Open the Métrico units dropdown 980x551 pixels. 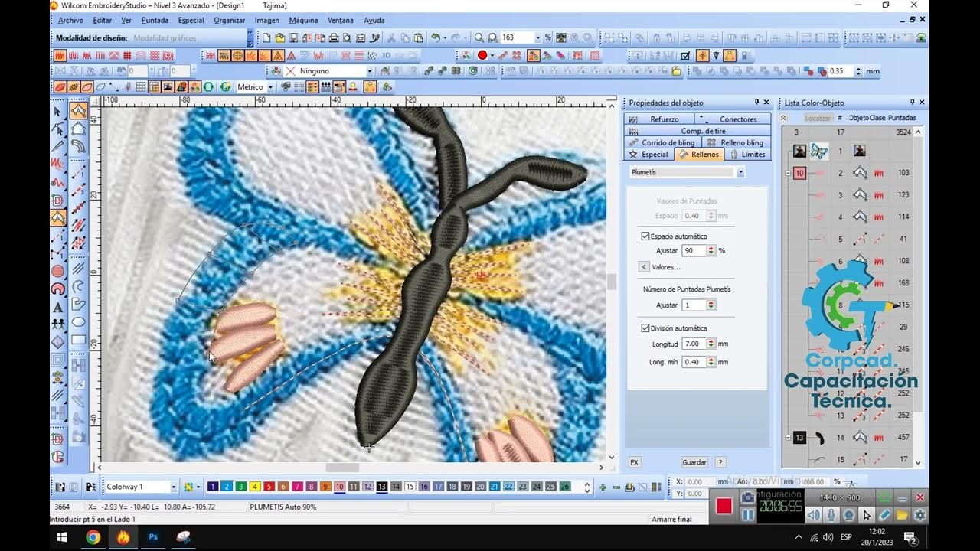tap(270, 87)
